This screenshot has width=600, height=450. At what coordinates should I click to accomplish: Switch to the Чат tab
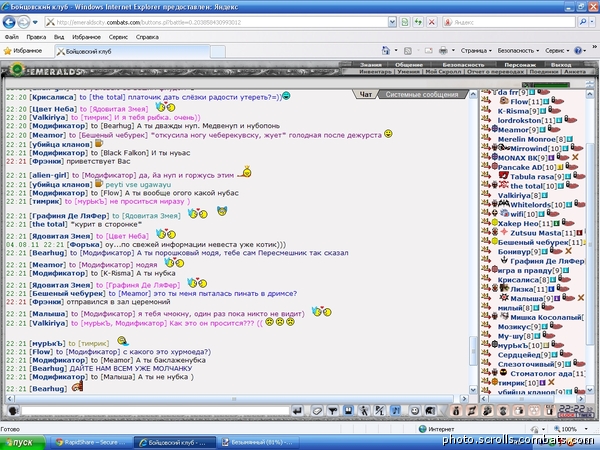[365, 94]
